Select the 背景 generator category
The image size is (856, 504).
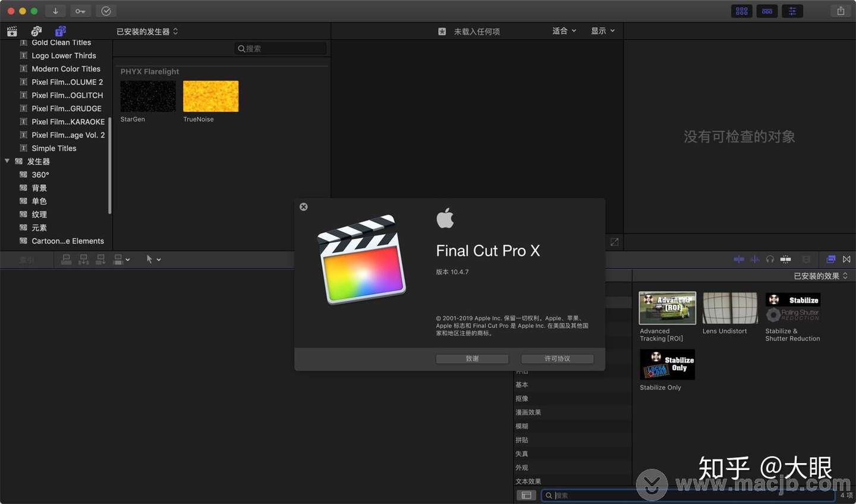click(x=39, y=188)
